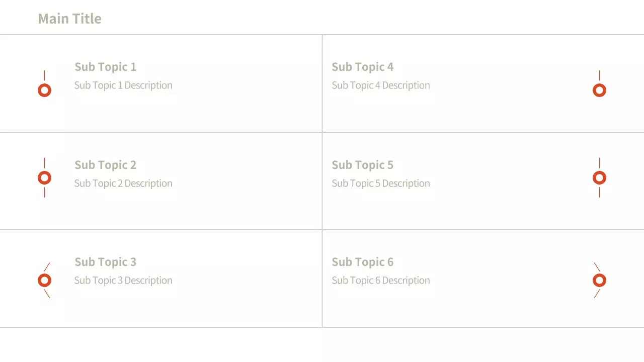Select the Sub Topic 3 Description text
The width and height of the screenshot is (644, 362).
(123, 281)
